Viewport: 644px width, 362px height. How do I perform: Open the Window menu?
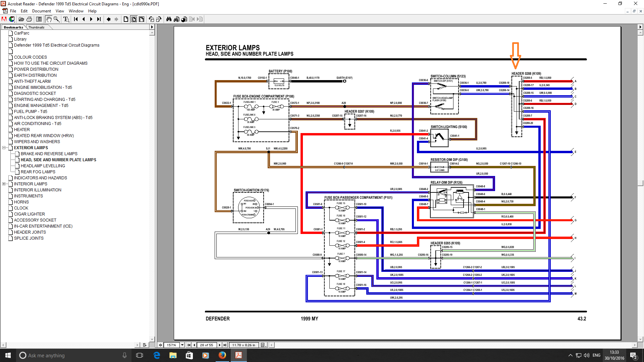76,11
